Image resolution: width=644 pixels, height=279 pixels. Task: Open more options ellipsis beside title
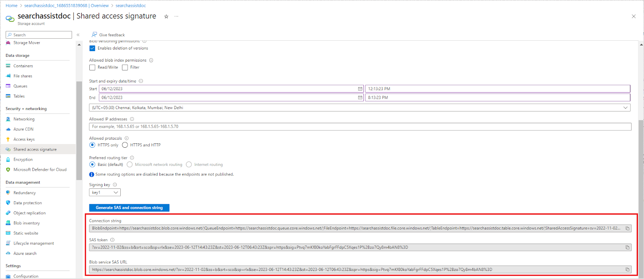click(176, 17)
